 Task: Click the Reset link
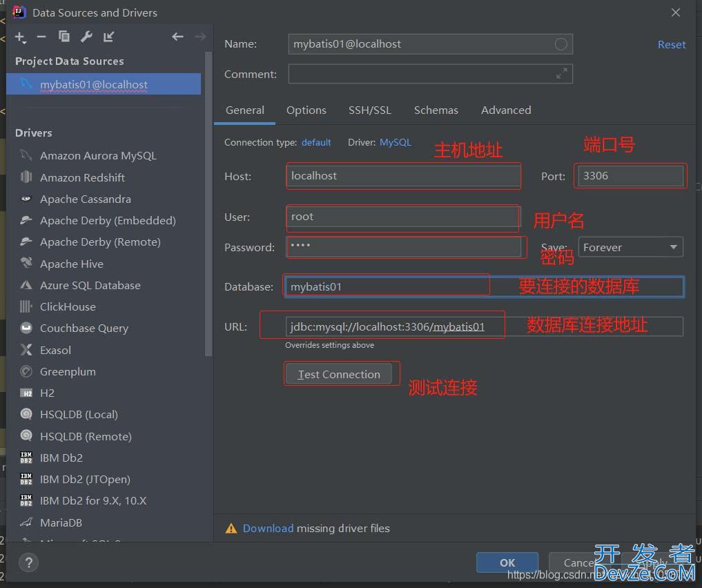pyautogui.click(x=671, y=44)
